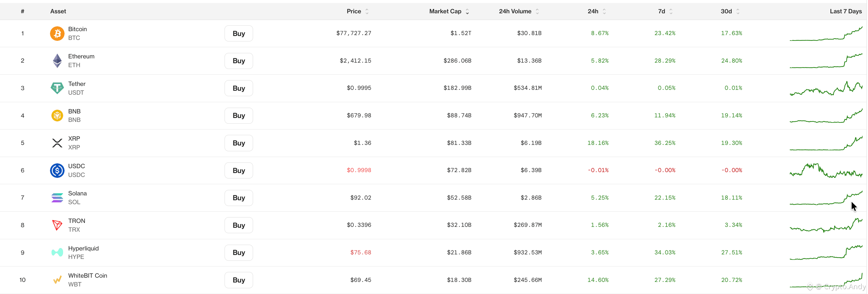This screenshot has width=868, height=294.
Task: Sort table by Price column arrows
Action: pos(367,11)
